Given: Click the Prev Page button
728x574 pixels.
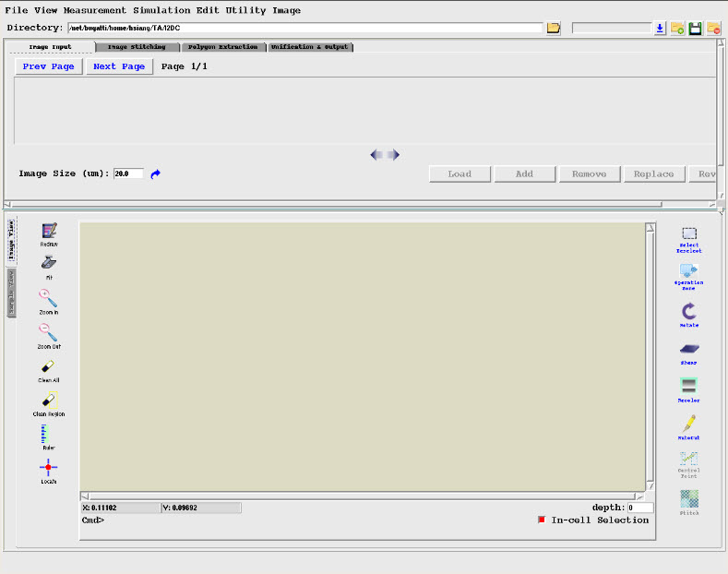Looking at the screenshot, I should [48, 66].
